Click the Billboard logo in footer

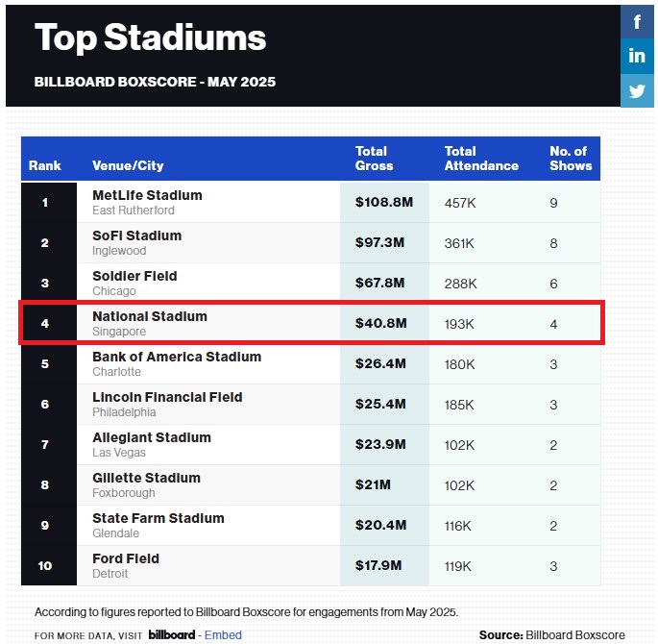pos(172,634)
